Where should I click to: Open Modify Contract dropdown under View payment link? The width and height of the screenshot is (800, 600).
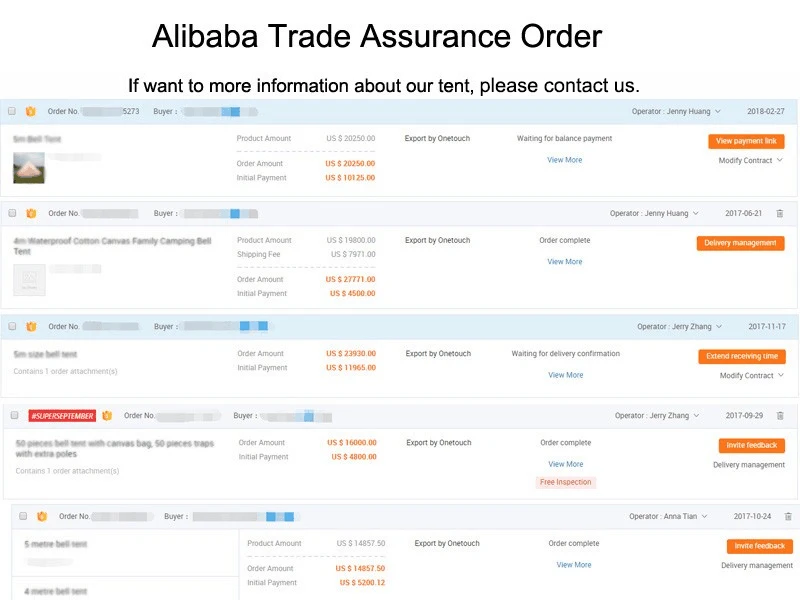pyautogui.click(x=750, y=160)
